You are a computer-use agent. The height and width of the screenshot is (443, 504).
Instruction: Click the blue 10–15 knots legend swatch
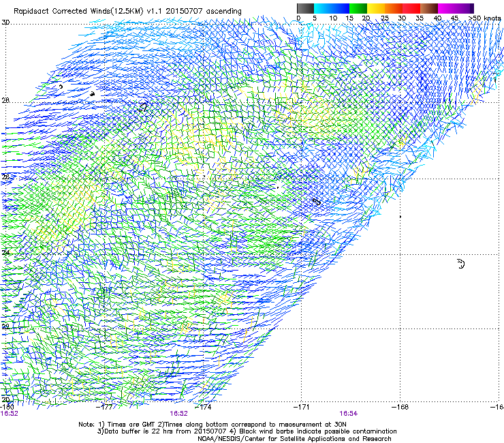pyautogui.click(x=341, y=8)
